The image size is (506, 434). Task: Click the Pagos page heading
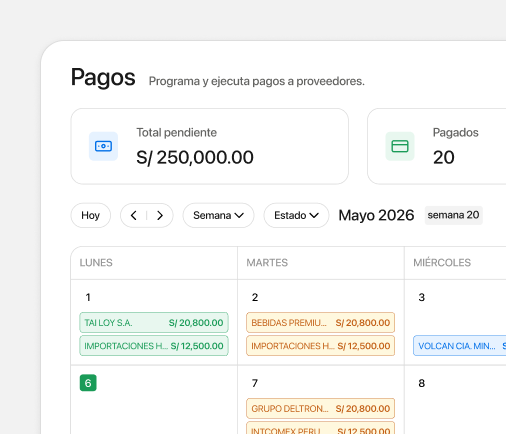103,77
